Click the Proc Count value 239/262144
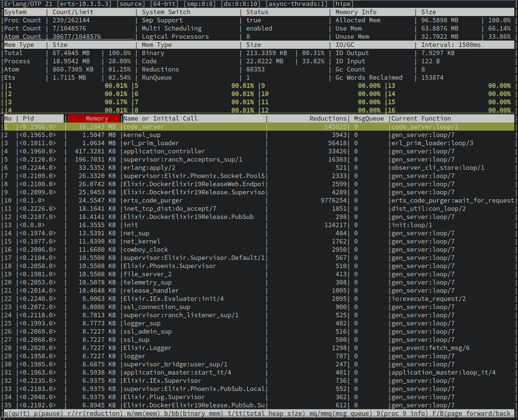 (x=71, y=20)
